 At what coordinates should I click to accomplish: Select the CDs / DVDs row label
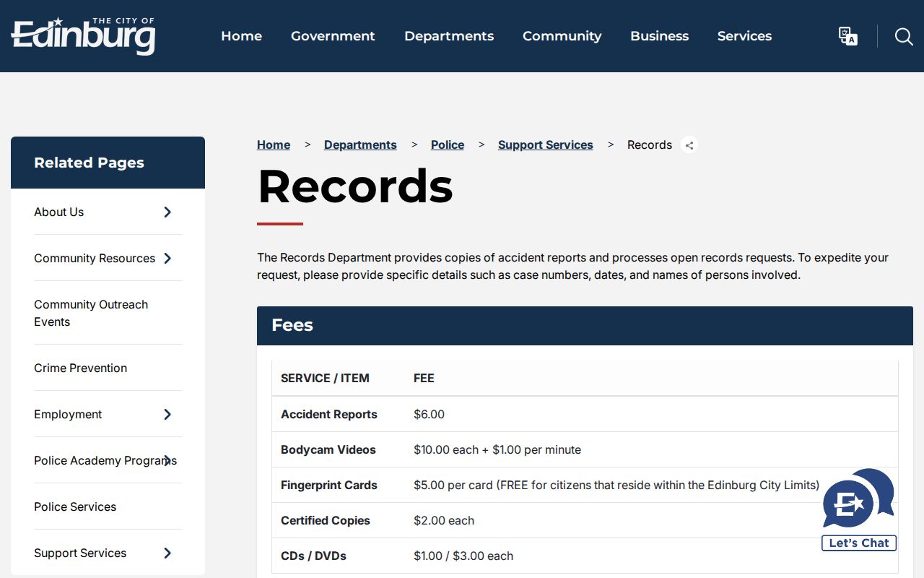click(313, 556)
